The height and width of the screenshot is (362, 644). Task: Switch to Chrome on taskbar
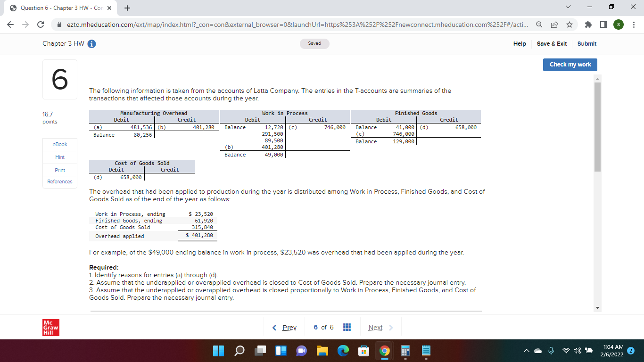click(385, 351)
